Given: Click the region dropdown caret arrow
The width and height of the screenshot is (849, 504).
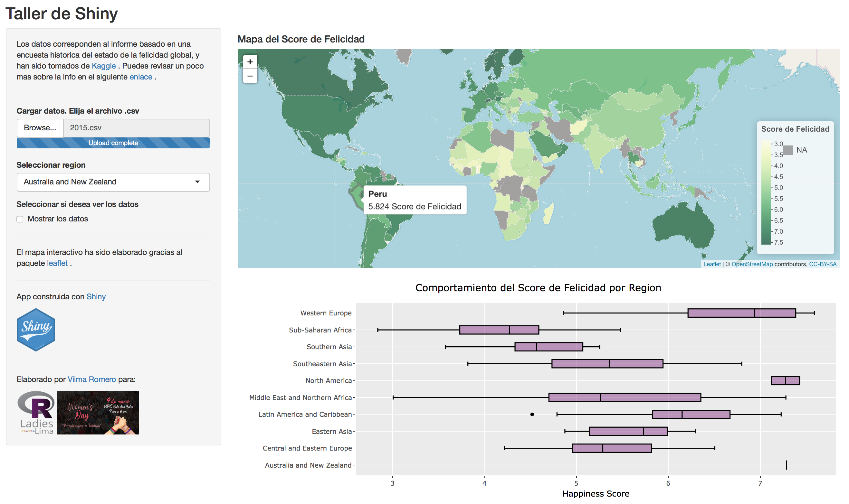Looking at the screenshot, I should click(x=197, y=182).
